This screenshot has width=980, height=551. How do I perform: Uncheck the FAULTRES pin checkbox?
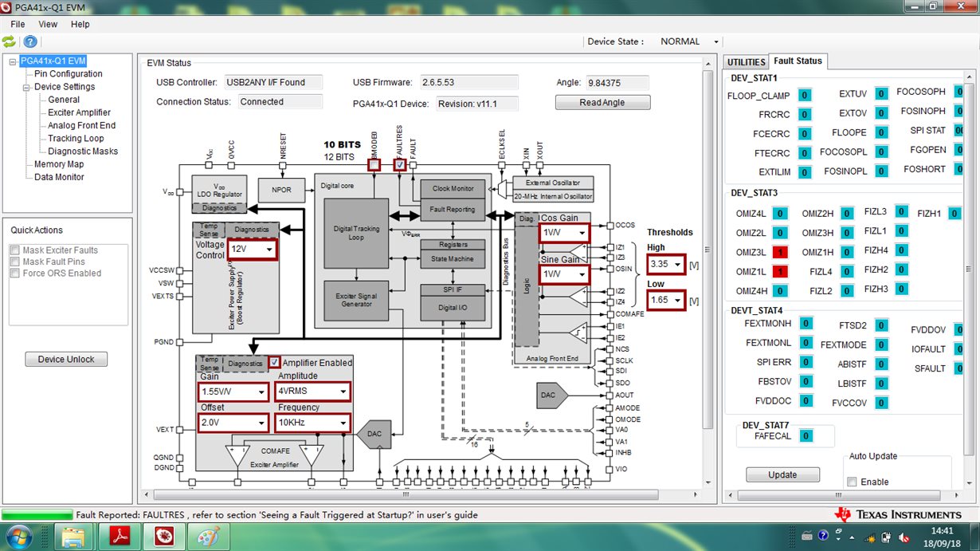[400, 165]
